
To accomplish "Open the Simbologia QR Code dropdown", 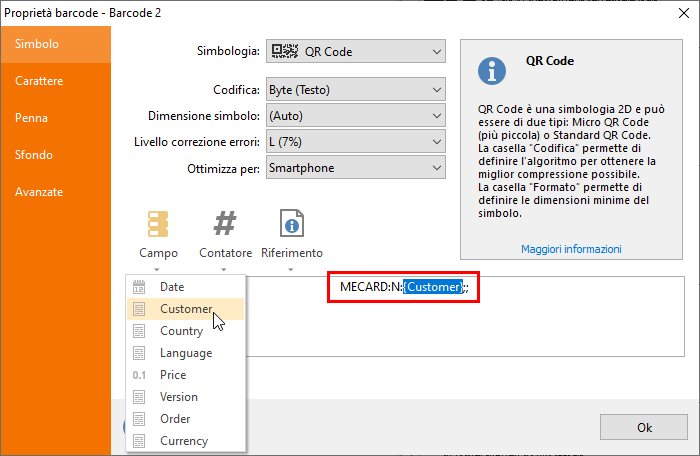I will (355, 52).
